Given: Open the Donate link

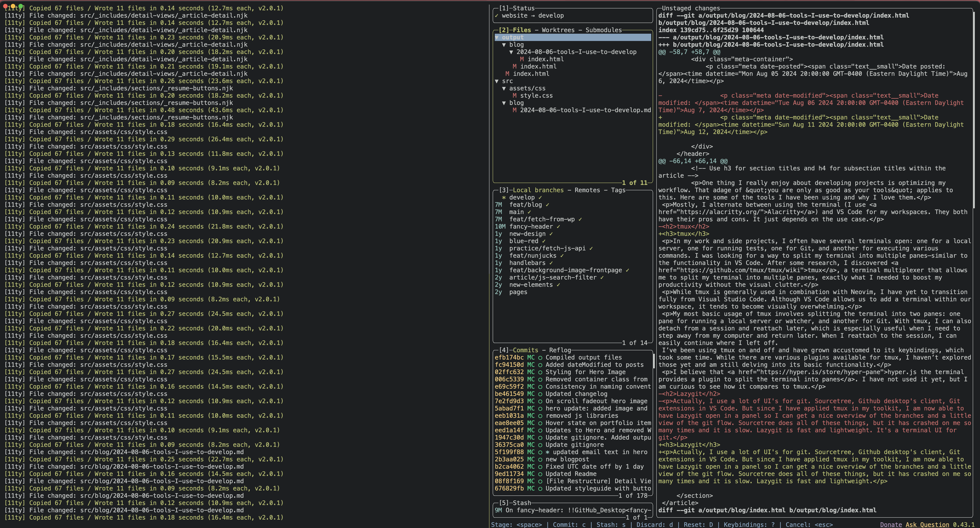Looking at the screenshot, I should pyautogui.click(x=891, y=525).
